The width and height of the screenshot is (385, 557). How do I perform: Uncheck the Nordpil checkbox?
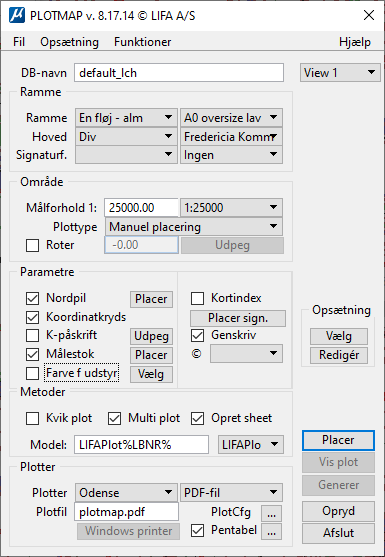pyautogui.click(x=33, y=298)
